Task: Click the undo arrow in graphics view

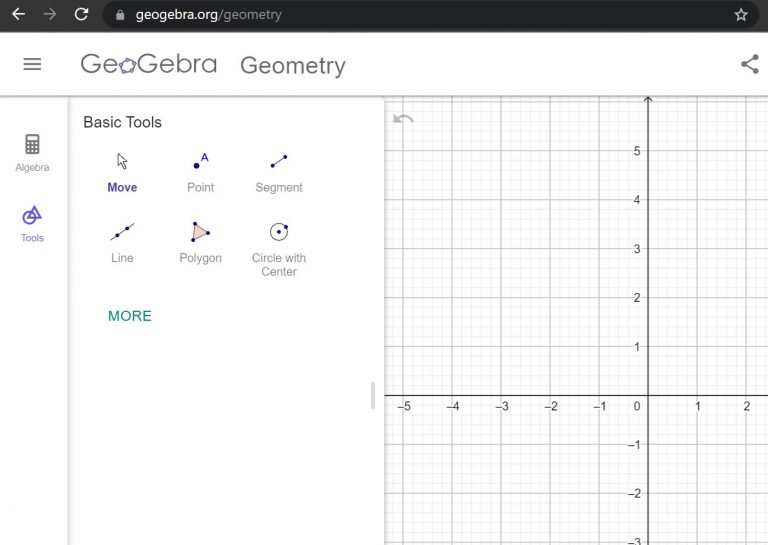Action: pos(403,118)
